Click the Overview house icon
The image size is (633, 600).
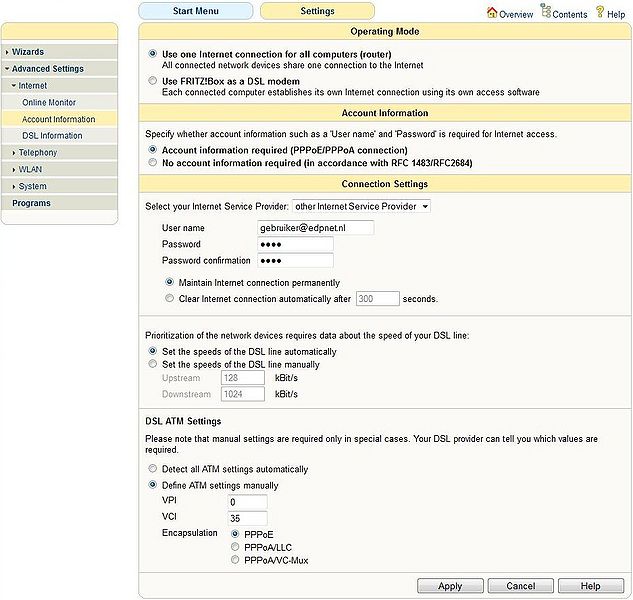point(492,13)
